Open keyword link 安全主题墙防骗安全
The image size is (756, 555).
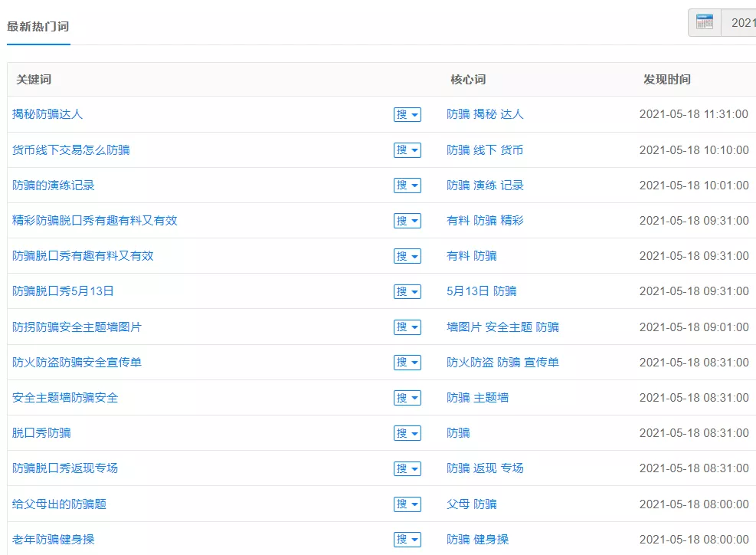65,398
